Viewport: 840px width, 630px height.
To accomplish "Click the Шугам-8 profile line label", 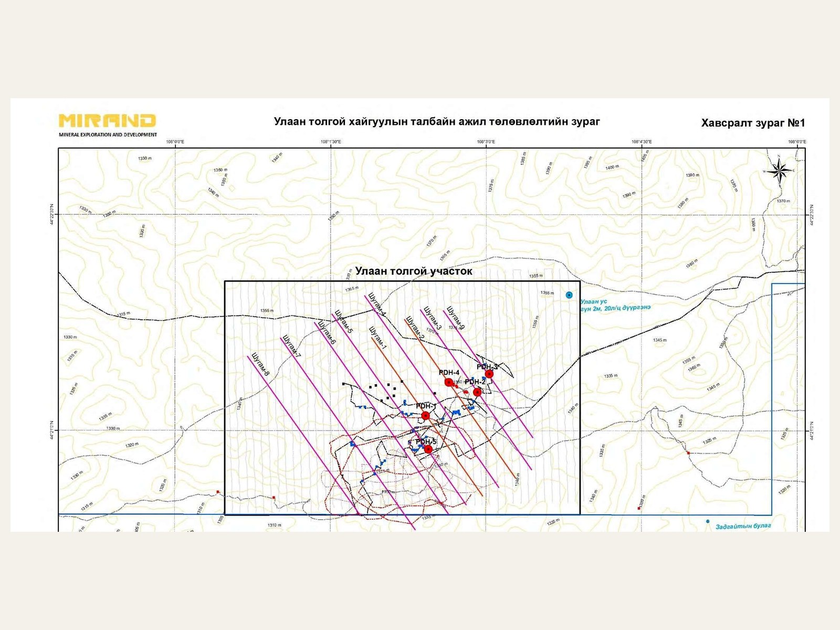I will 260,364.
